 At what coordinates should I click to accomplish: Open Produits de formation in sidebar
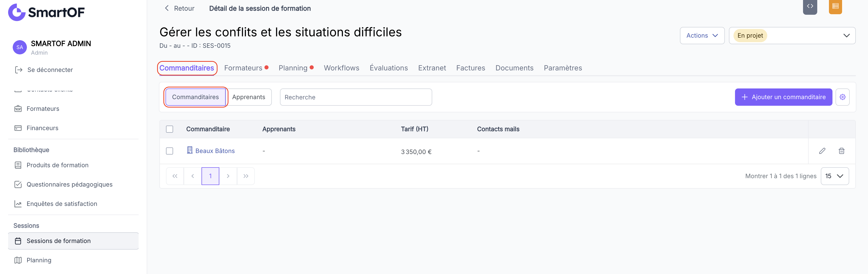57,165
